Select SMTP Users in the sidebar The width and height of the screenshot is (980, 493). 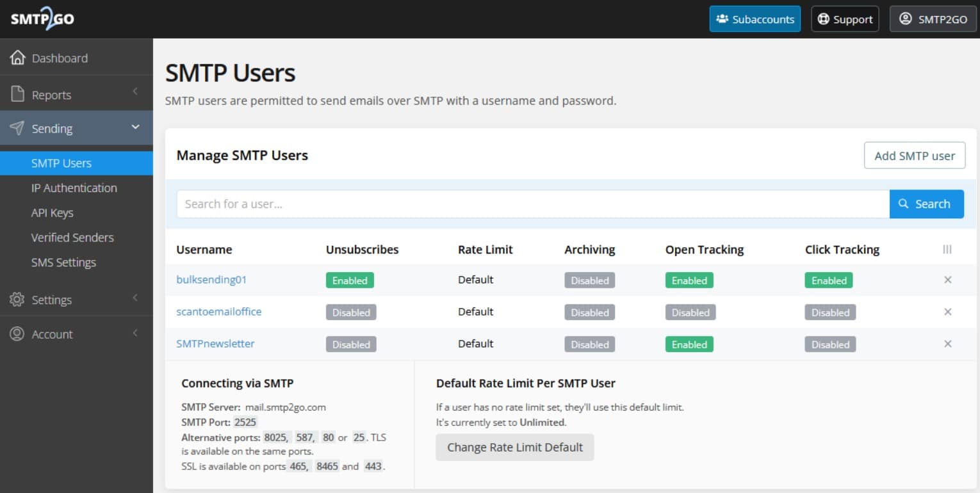tap(76, 163)
